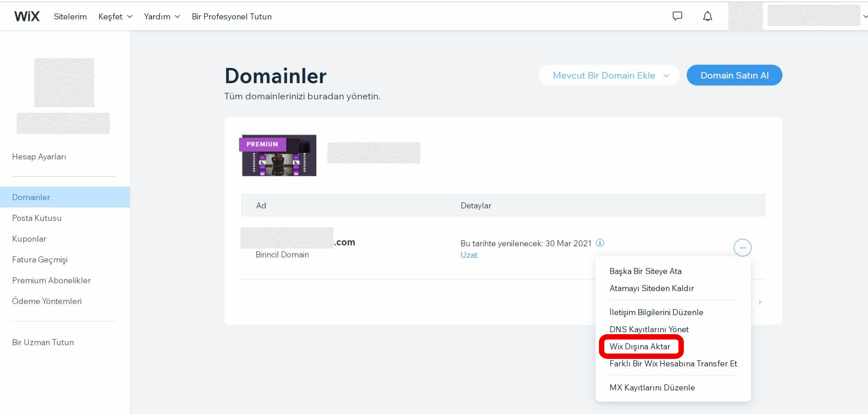Image resolution: width=868 pixels, height=414 pixels.
Task: Open Ödeme Yöntemleri in sidebar
Action: (x=47, y=301)
